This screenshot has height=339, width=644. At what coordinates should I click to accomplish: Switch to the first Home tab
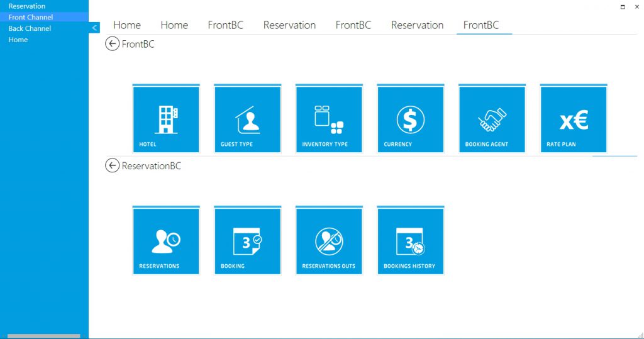click(x=127, y=25)
